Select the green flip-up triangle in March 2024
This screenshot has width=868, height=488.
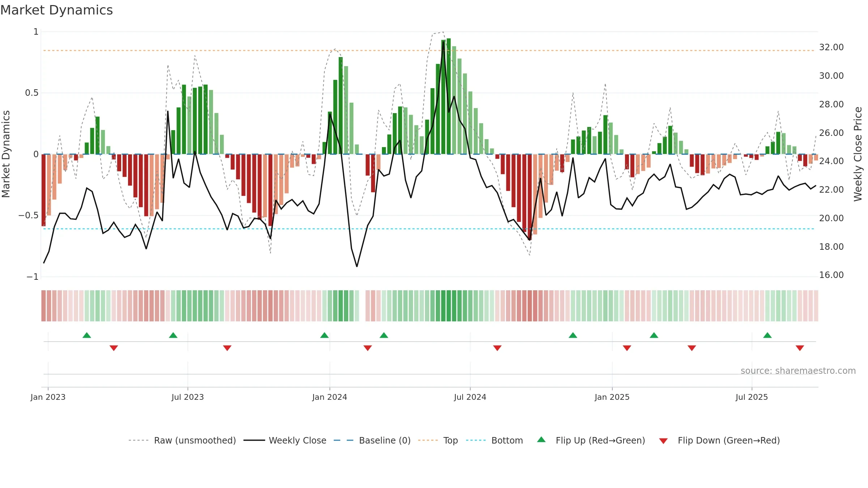(384, 335)
